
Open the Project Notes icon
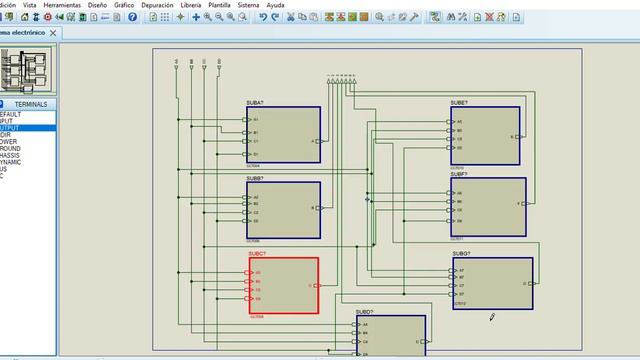(x=117, y=17)
